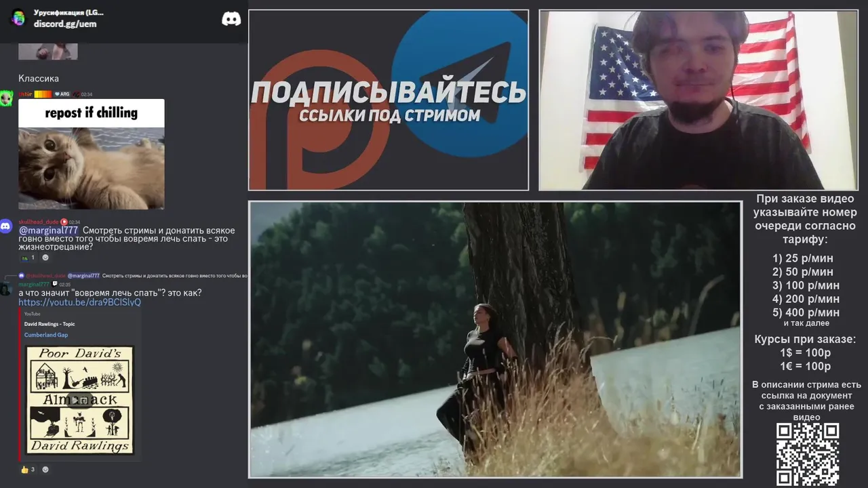
Task: Open the youtu.be/dra9BCISlyQ link
Action: (79, 302)
